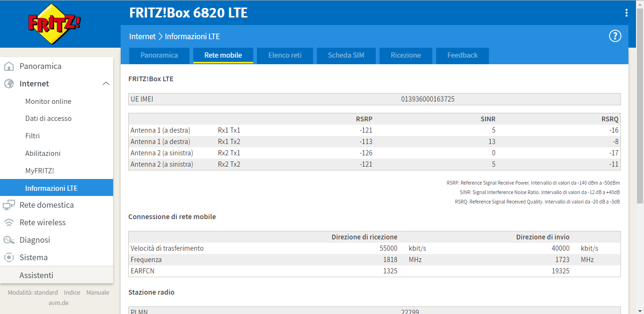Image resolution: width=644 pixels, height=314 pixels.
Task: Click the Internet globe icon
Action: pyautogui.click(x=8, y=84)
